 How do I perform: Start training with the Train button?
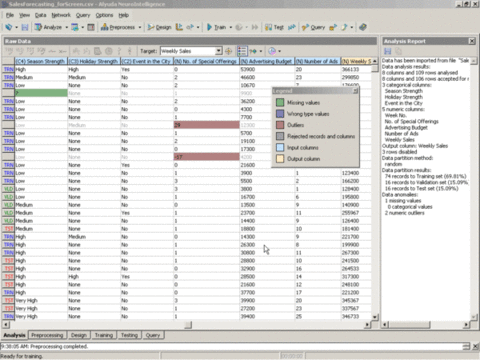click(216, 27)
